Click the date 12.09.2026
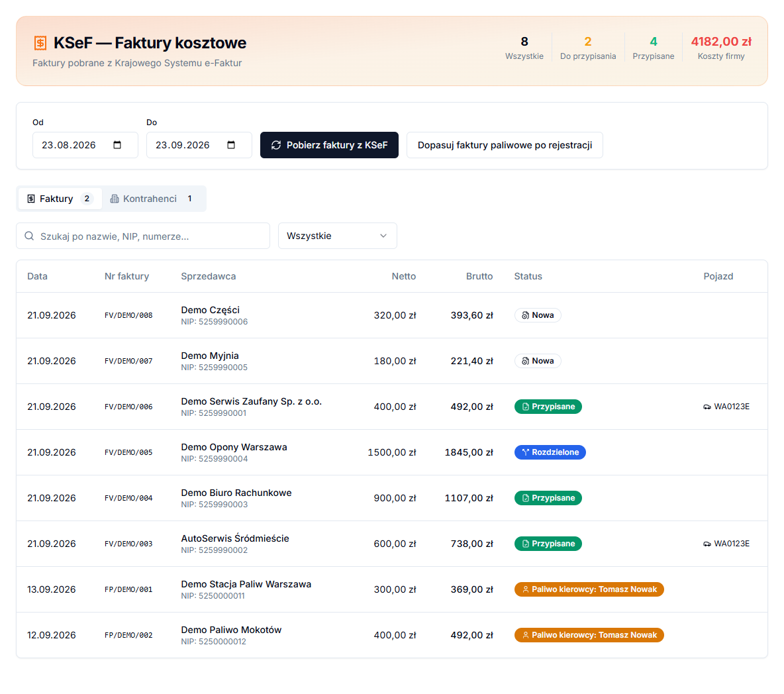Image resolution: width=784 pixels, height=694 pixels. (52, 635)
